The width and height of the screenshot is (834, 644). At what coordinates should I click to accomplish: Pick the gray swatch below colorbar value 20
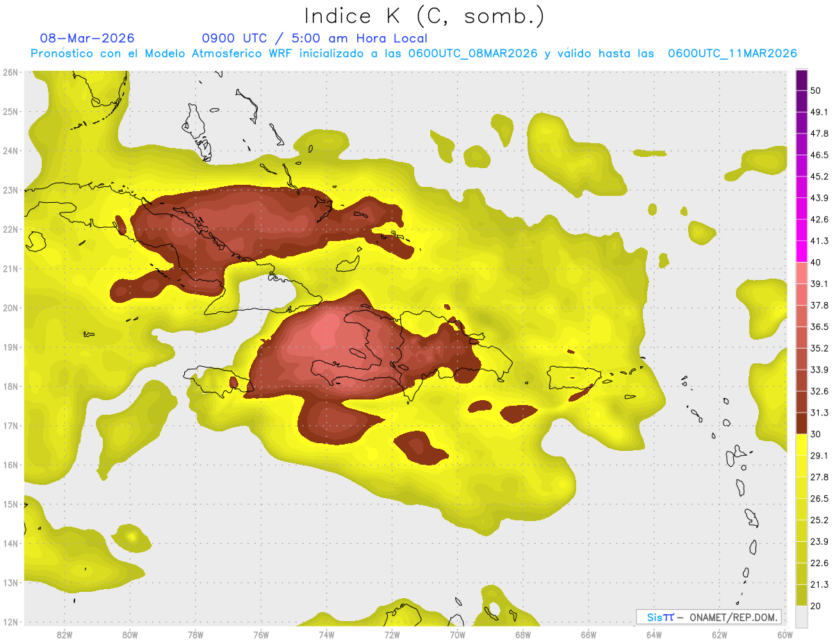click(x=801, y=616)
